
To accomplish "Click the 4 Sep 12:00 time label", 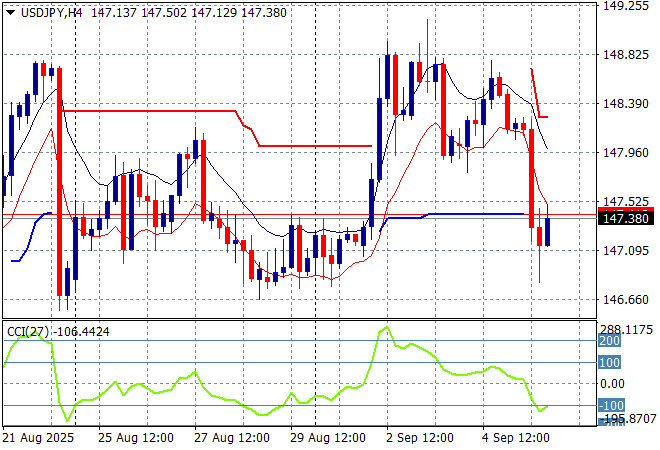I will point(516,438).
